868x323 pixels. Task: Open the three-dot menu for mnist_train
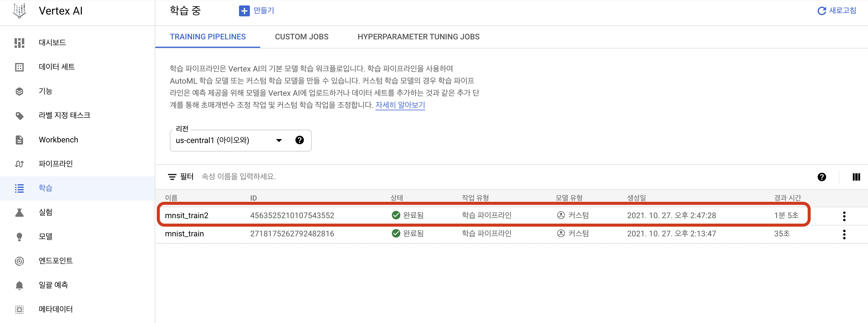click(844, 234)
